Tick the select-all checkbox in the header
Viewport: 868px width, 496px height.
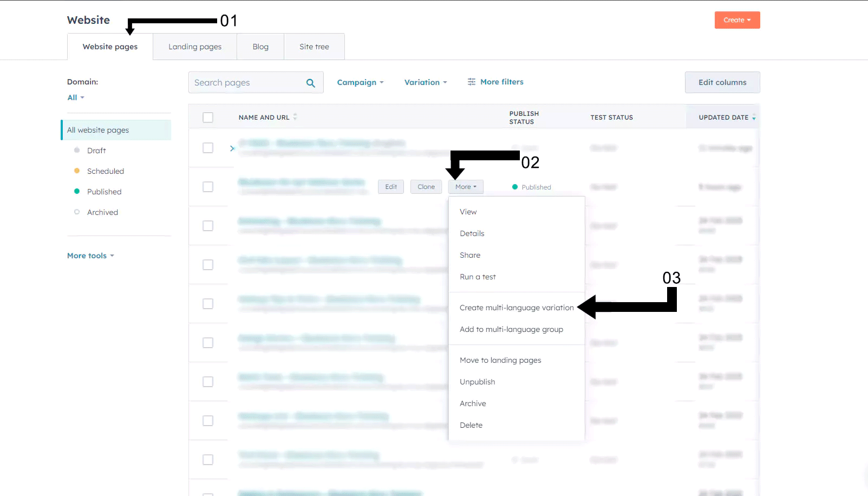coord(208,118)
